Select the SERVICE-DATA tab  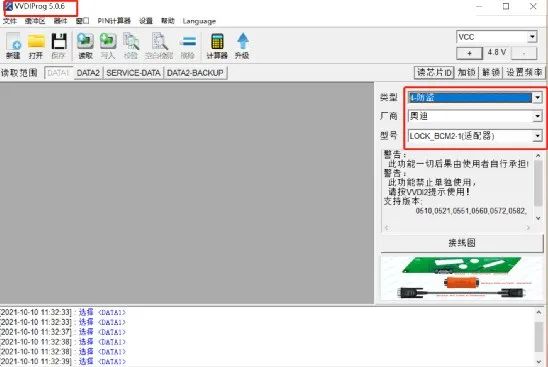133,73
